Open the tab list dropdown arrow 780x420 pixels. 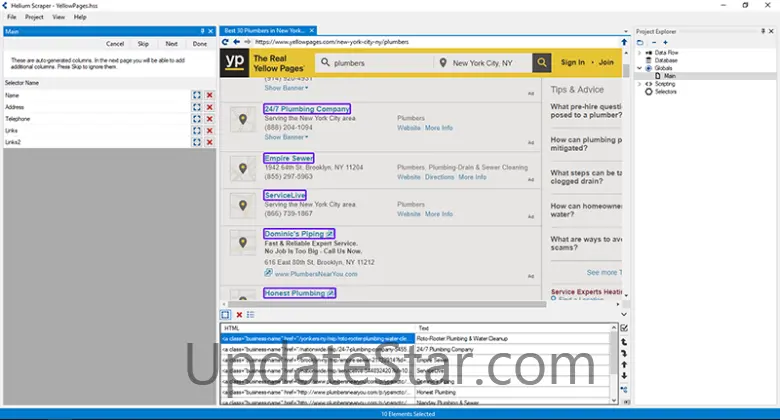coord(626,31)
